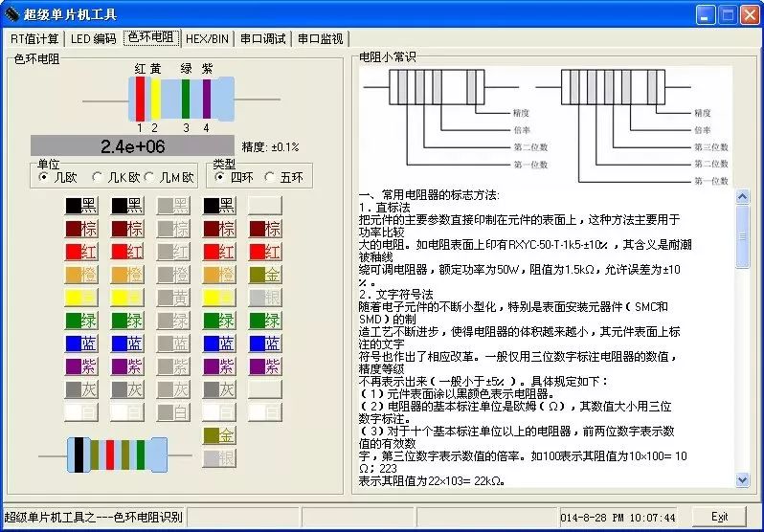Minimize the 超级单片机工具 window
Image resolution: width=764 pixels, height=532 pixels.
point(705,14)
